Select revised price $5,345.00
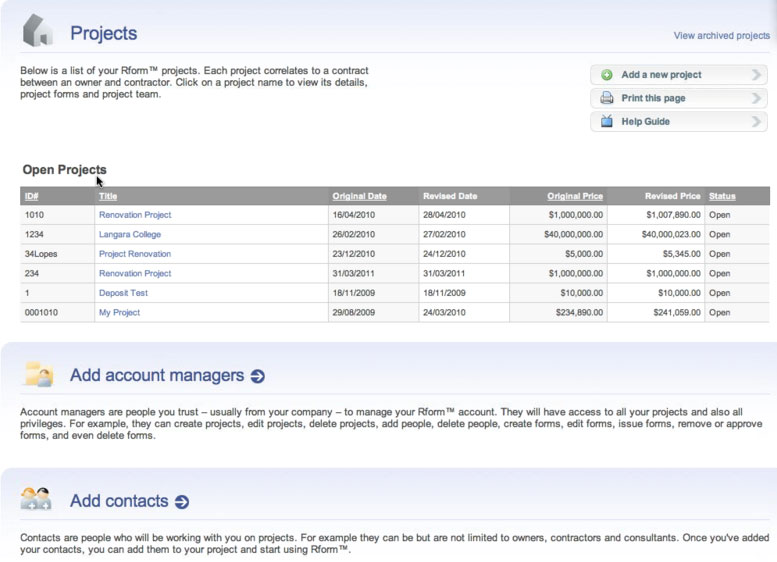This screenshot has width=777, height=562. coord(681,254)
